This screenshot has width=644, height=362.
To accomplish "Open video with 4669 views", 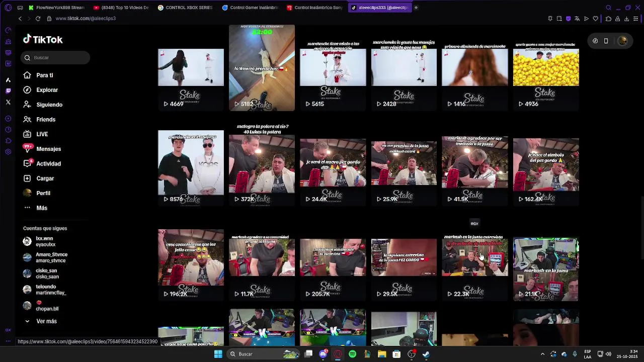I will point(191,68).
